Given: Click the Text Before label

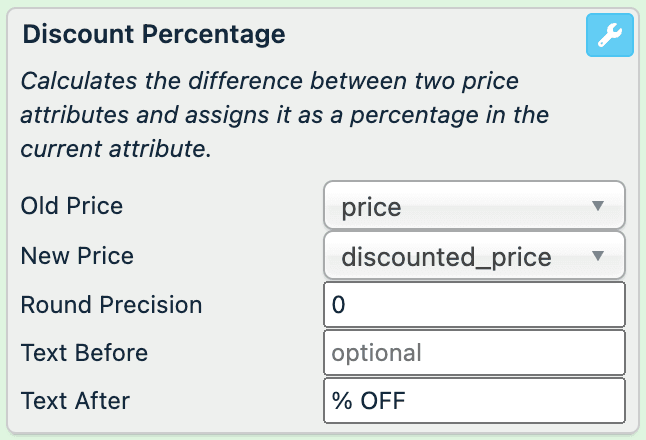Looking at the screenshot, I should coord(84,352).
